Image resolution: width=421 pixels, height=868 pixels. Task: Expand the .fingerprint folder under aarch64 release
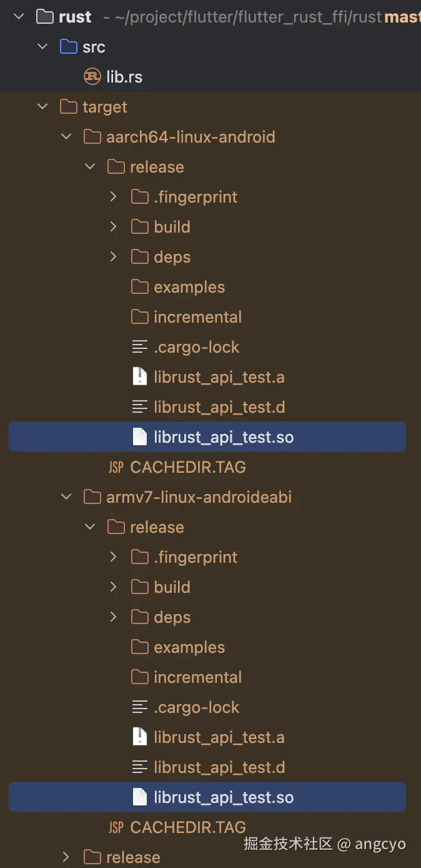pyautogui.click(x=113, y=197)
